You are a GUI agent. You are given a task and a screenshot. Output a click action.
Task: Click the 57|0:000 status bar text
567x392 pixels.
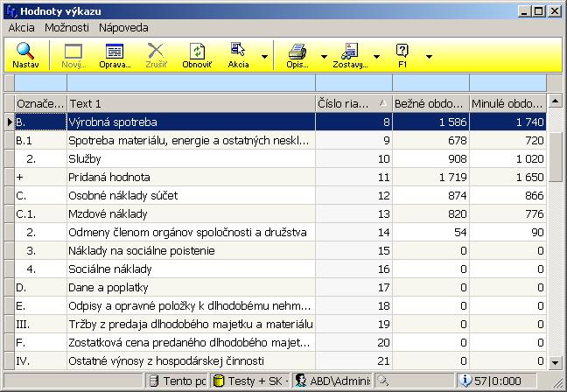pos(498,381)
